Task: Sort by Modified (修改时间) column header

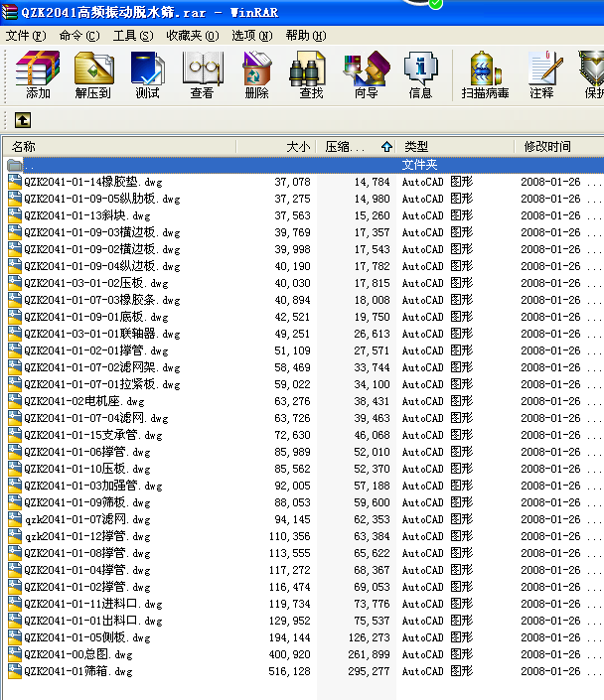Action: (559, 146)
